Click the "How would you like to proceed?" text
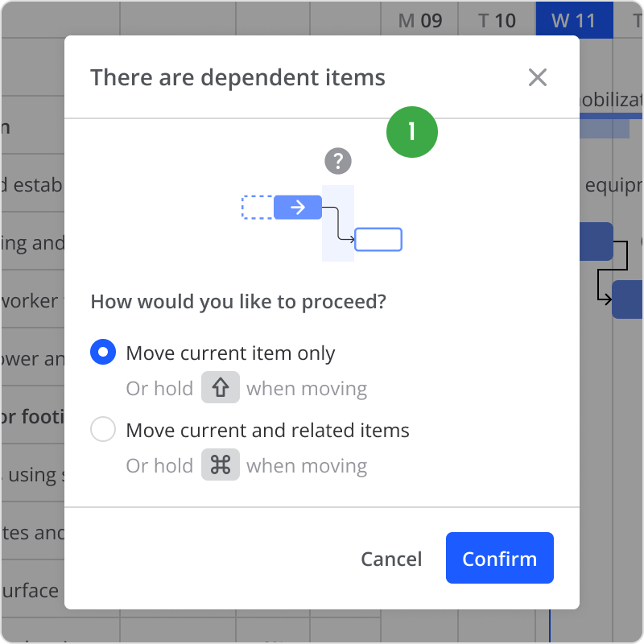644x644 pixels. pyautogui.click(x=238, y=302)
